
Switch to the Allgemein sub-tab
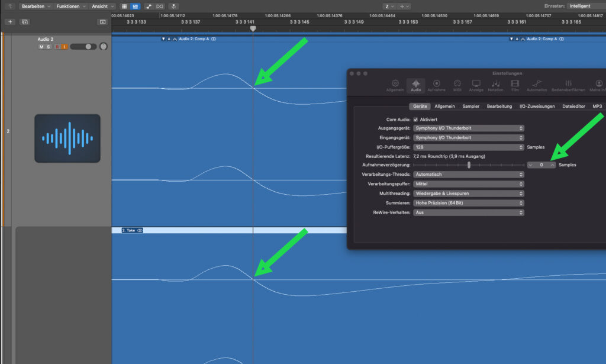tap(444, 107)
